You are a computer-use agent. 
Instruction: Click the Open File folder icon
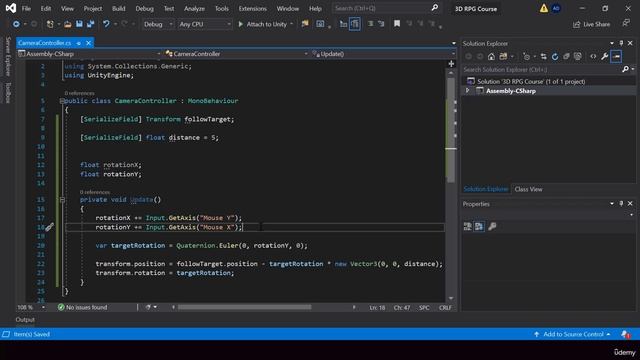click(x=68, y=24)
